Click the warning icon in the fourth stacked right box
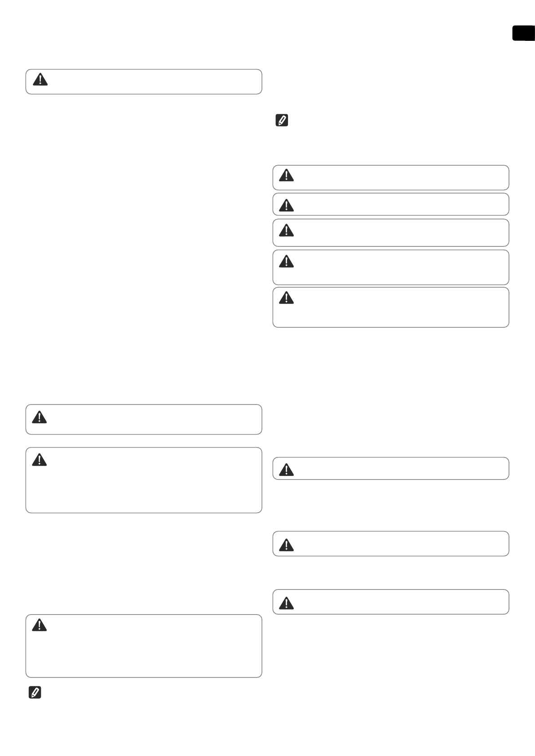This screenshot has height=756, width=535. (x=286, y=261)
